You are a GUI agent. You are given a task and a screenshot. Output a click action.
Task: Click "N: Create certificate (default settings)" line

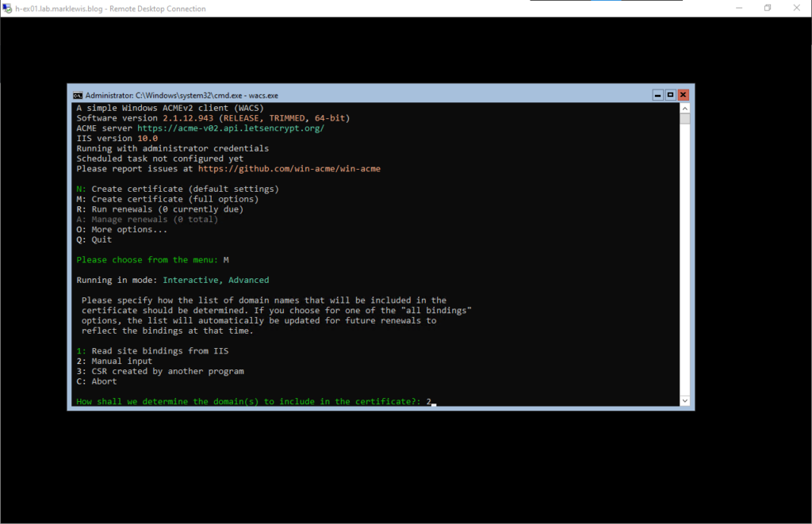pos(178,189)
